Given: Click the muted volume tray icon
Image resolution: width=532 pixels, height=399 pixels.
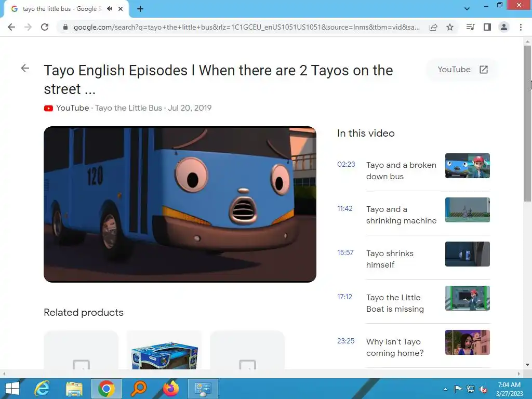Looking at the screenshot, I should point(483,389).
